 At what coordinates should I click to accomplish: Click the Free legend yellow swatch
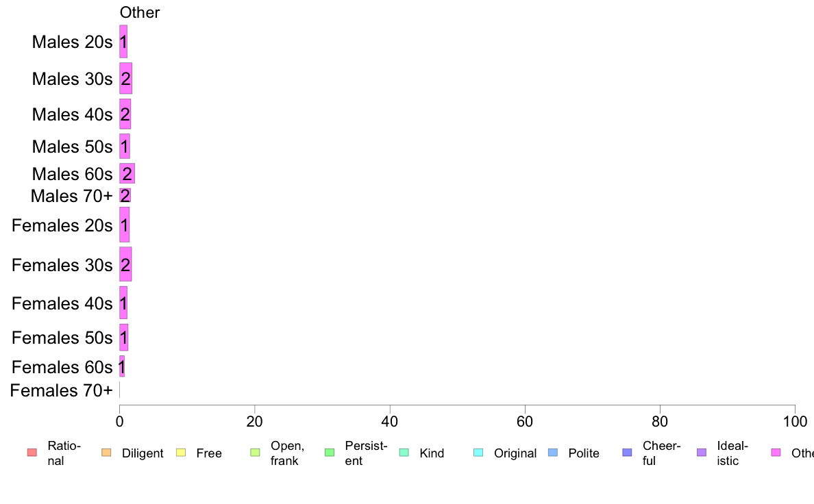tap(181, 453)
